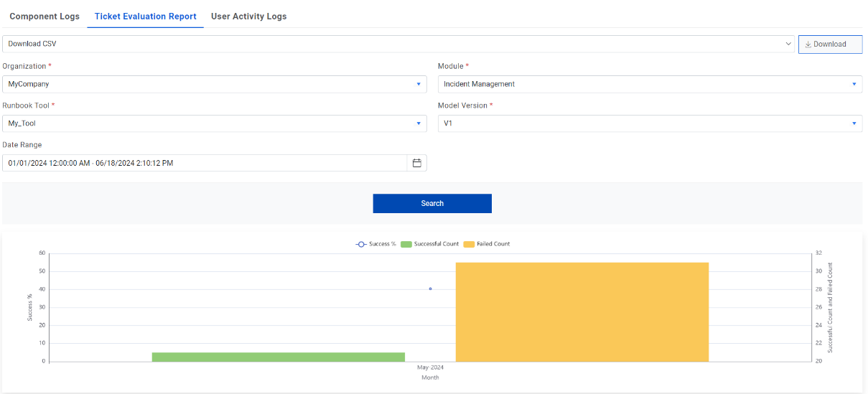Expand the Download CSV dropdown
The image size is (868, 394).
[788, 44]
